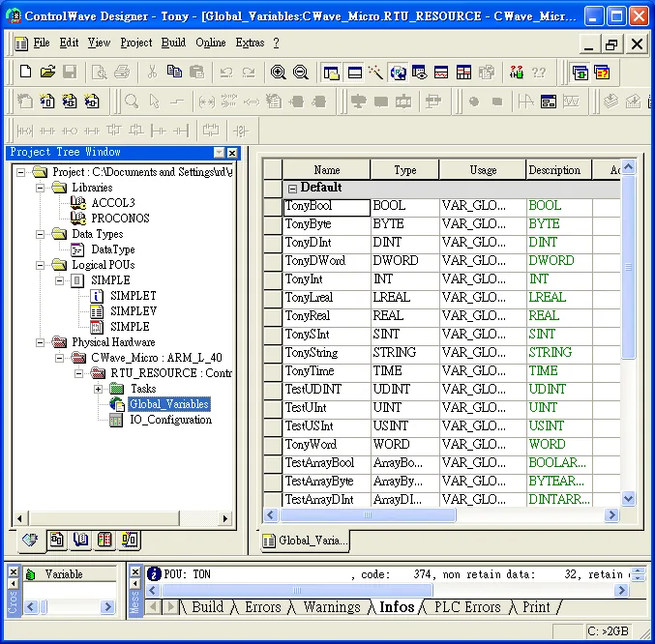Screen dimensions: 655x644
Task: Select row header of TonyReal row
Action: pyautogui.click(x=273, y=316)
